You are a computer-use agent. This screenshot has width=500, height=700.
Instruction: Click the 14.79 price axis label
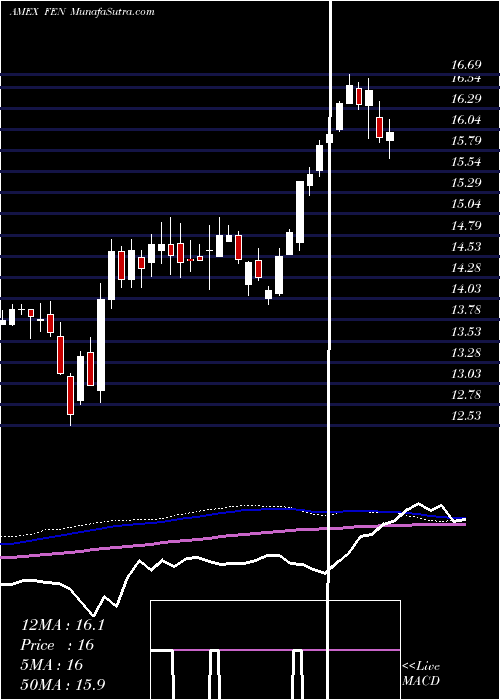[x=466, y=226]
